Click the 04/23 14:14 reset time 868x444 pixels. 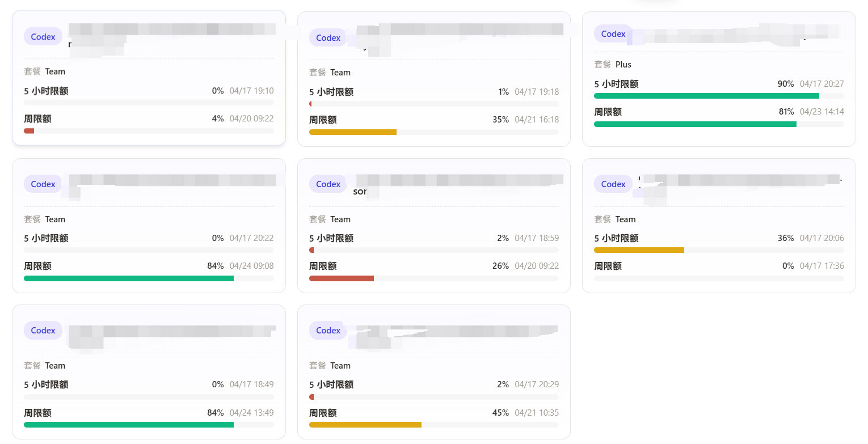(822, 112)
